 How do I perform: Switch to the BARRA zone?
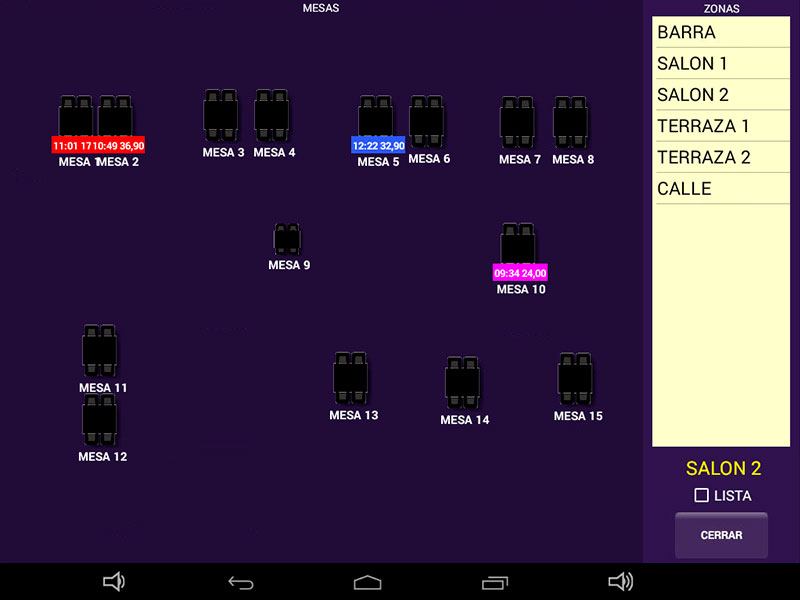721,32
